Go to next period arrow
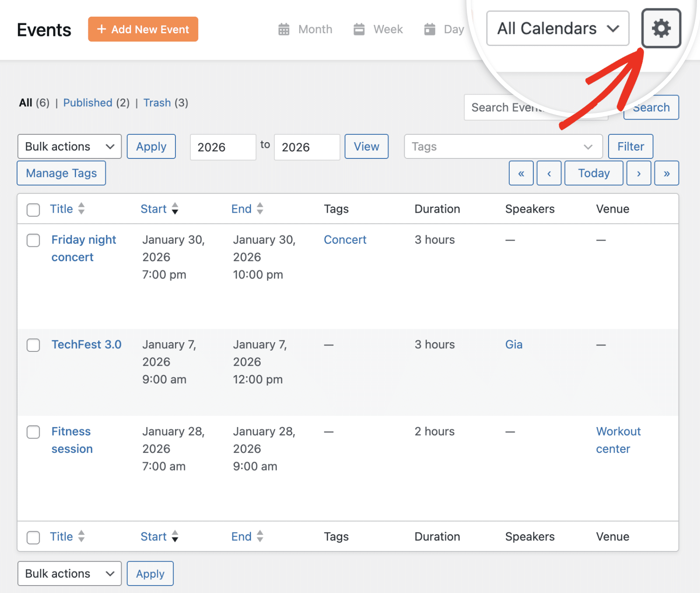This screenshot has height=593, width=700. click(x=638, y=173)
